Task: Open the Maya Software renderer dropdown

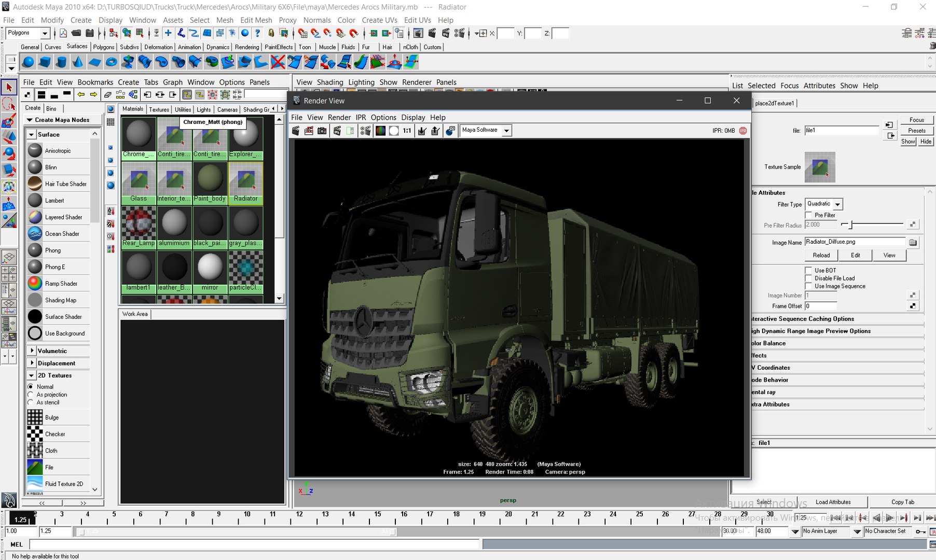Action: (506, 131)
